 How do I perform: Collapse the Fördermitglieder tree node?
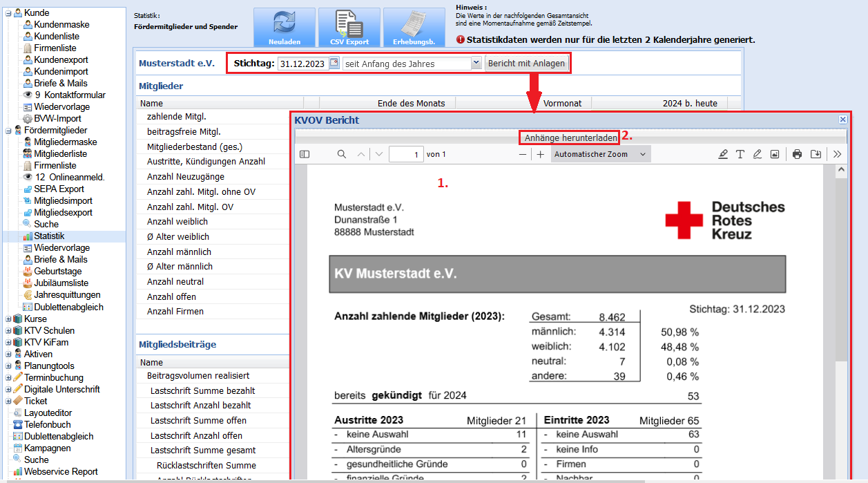pos(8,131)
